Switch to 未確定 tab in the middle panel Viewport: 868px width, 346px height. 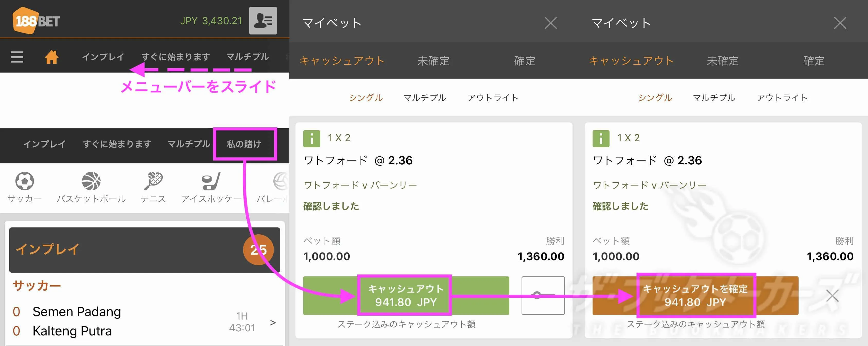(433, 61)
